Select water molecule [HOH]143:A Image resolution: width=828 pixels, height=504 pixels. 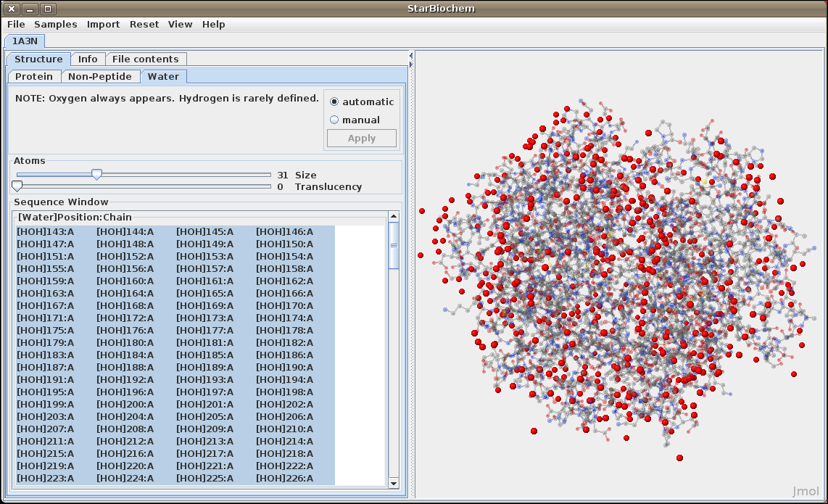click(x=46, y=232)
